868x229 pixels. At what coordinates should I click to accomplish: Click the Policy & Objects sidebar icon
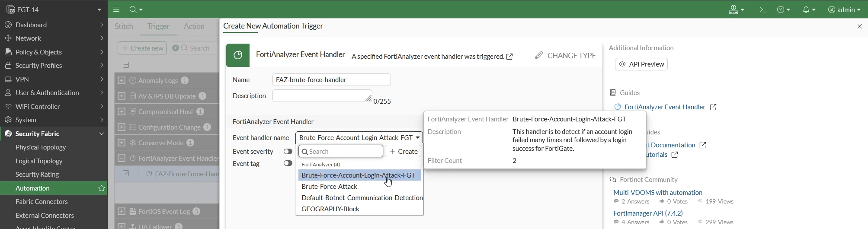coord(8,52)
